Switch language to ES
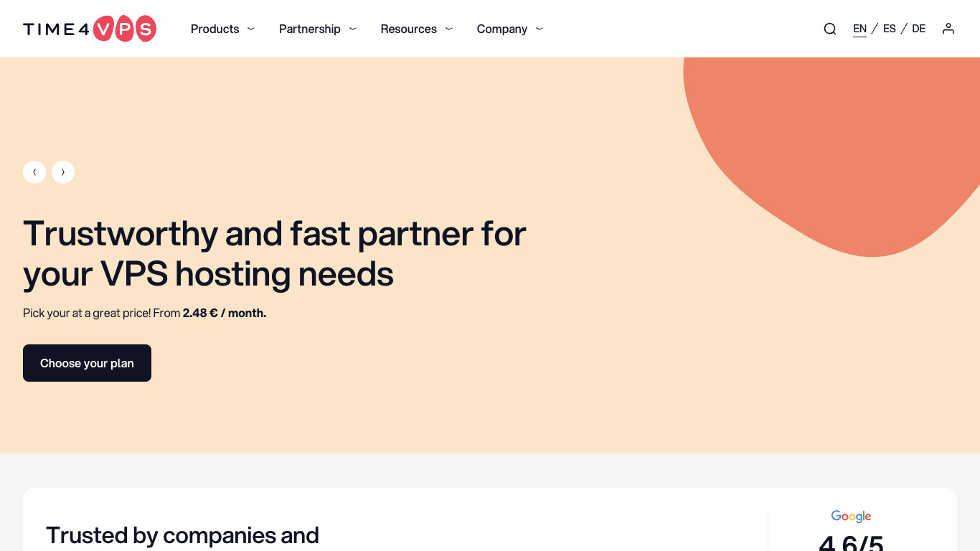This screenshot has height=551, width=980. tap(890, 29)
